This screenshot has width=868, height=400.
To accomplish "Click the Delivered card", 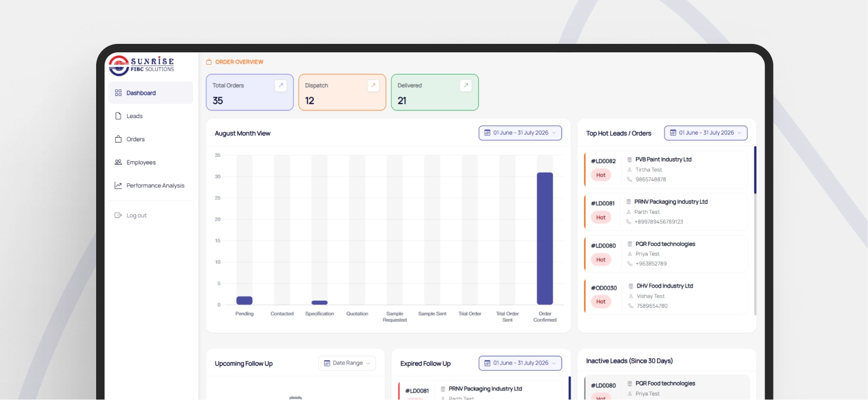I will coord(435,92).
